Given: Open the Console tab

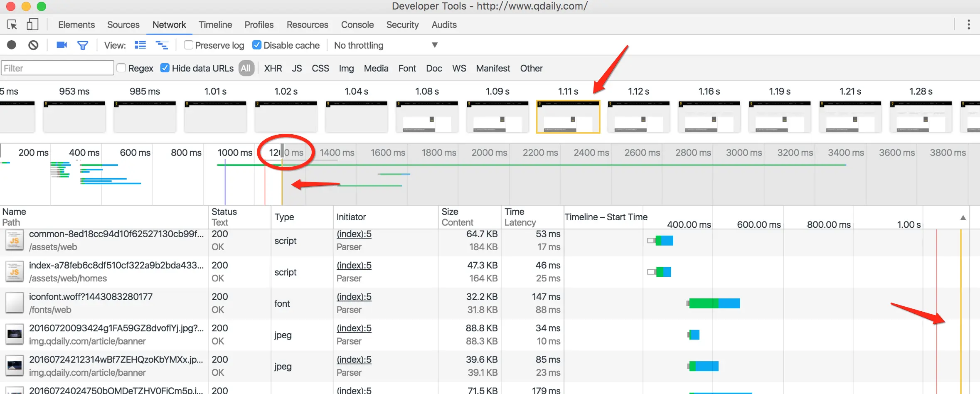Looking at the screenshot, I should 357,25.
